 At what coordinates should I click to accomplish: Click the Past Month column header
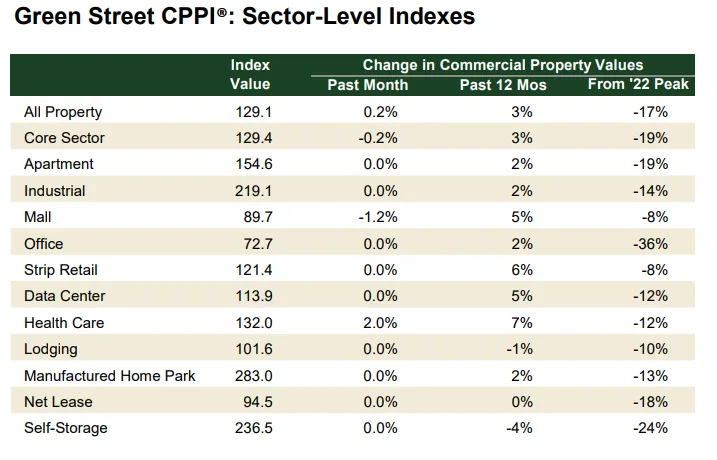coord(368,85)
